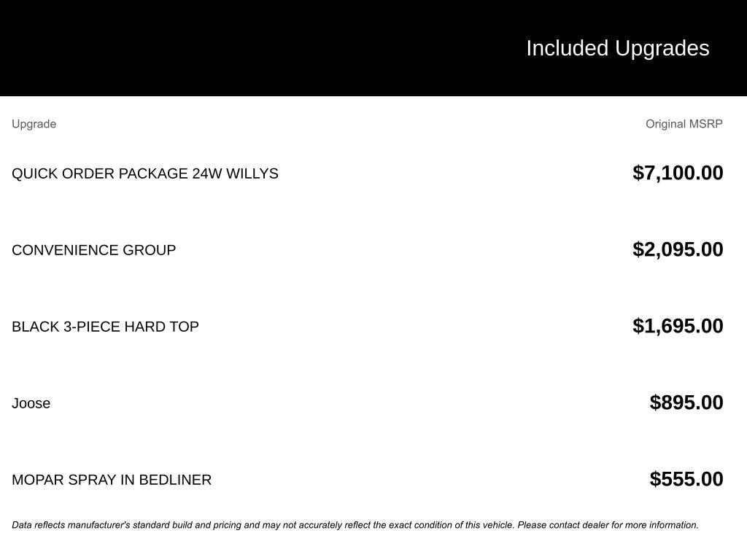Click the word Included in the header
This screenshot has height=560, width=747.
point(567,48)
